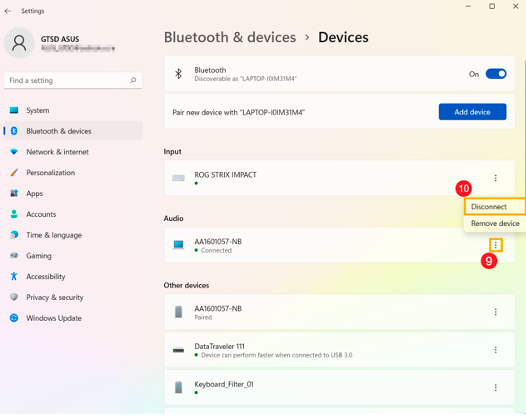526x418 pixels.
Task: Click the ROG STRIX IMPACT keyboard icon
Action: coord(178,178)
